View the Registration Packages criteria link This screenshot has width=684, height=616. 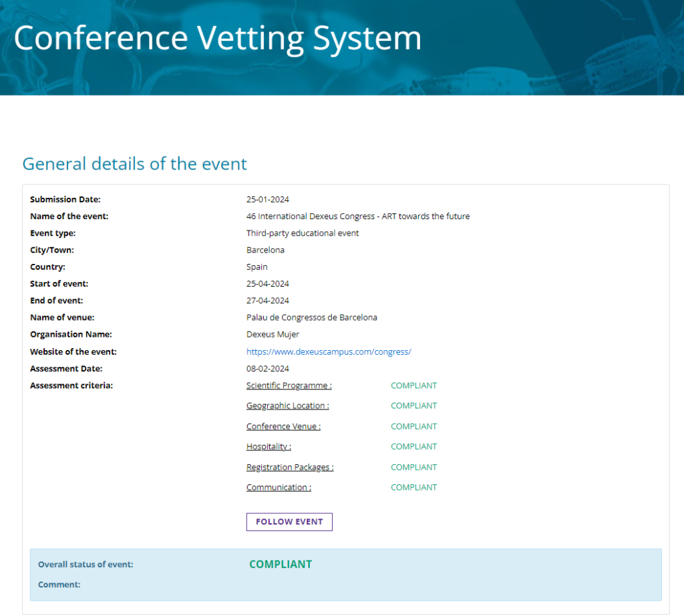(290, 467)
